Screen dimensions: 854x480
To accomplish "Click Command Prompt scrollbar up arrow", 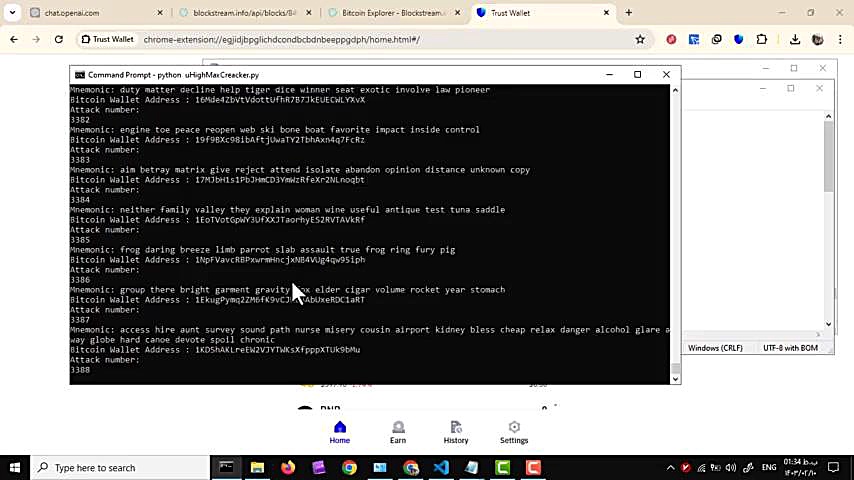I will tap(675, 90).
